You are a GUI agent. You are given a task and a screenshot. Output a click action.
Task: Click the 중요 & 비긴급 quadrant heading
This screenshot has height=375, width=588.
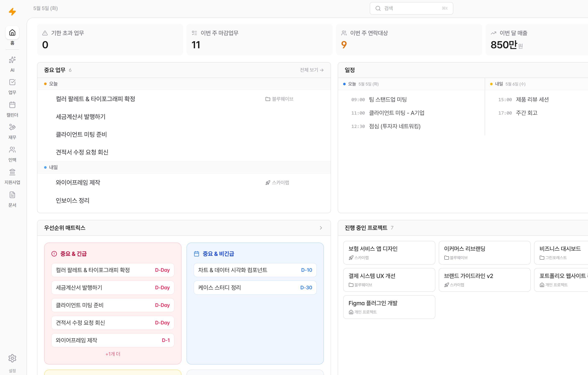tap(218, 254)
